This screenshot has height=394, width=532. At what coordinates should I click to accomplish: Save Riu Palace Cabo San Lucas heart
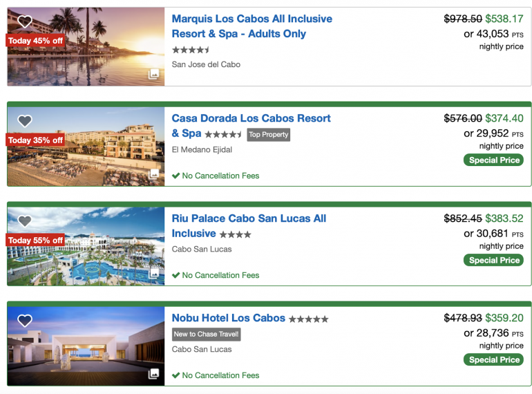point(25,221)
